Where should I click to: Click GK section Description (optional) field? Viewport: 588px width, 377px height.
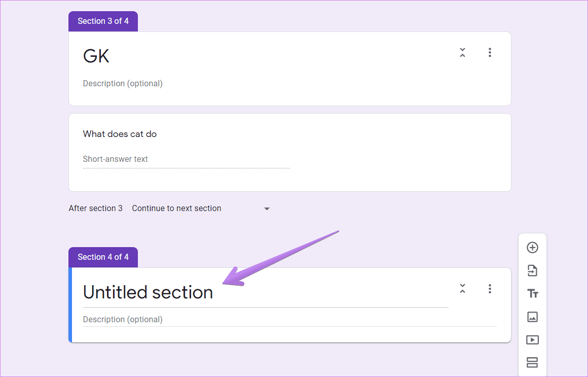[123, 83]
